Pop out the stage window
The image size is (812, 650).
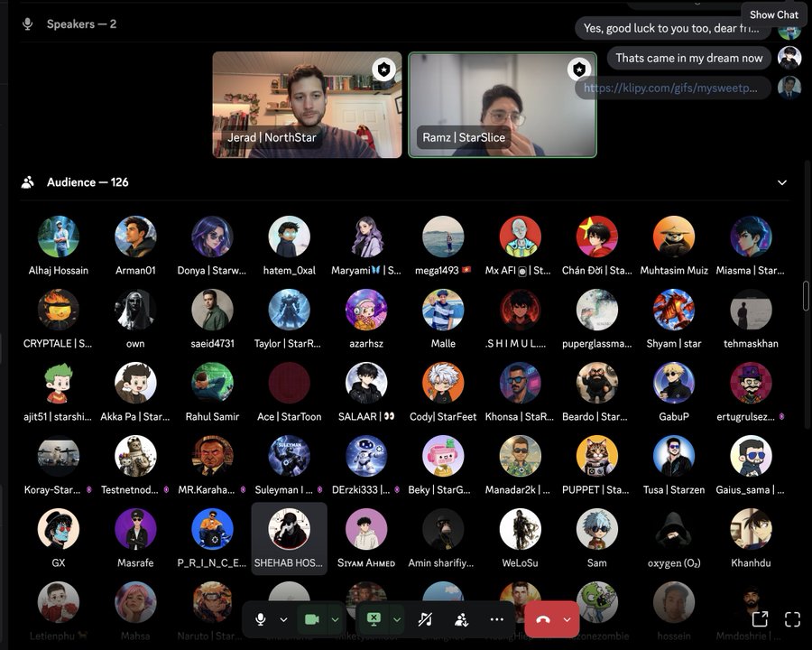(x=760, y=619)
